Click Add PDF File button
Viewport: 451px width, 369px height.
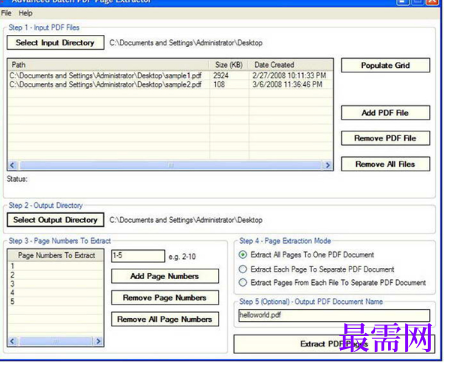pos(385,113)
